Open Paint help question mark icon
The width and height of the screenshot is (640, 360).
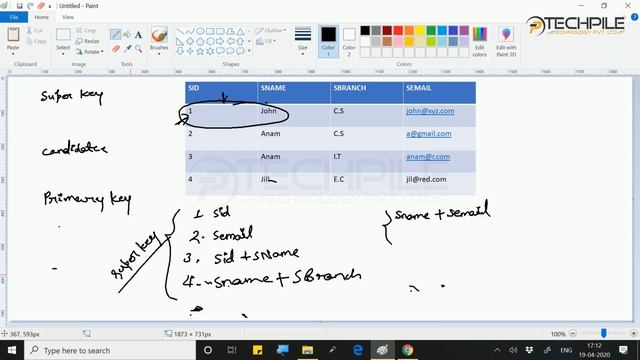pyautogui.click(x=634, y=17)
